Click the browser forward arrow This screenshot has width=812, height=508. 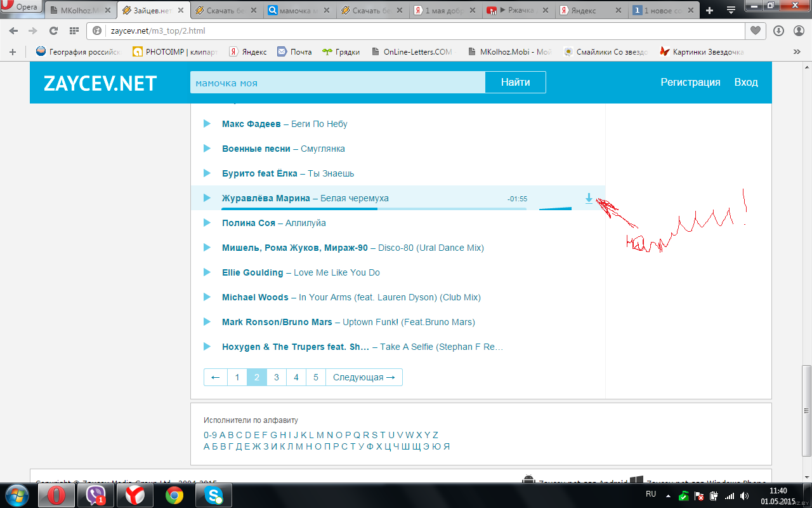(33, 30)
